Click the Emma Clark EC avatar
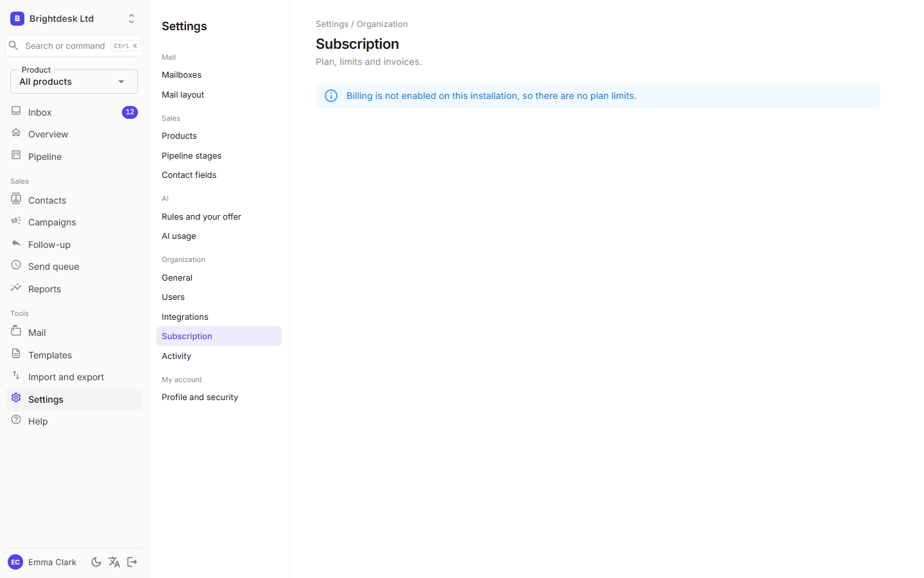This screenshot has width=924, height=578. tap(15, 562)
